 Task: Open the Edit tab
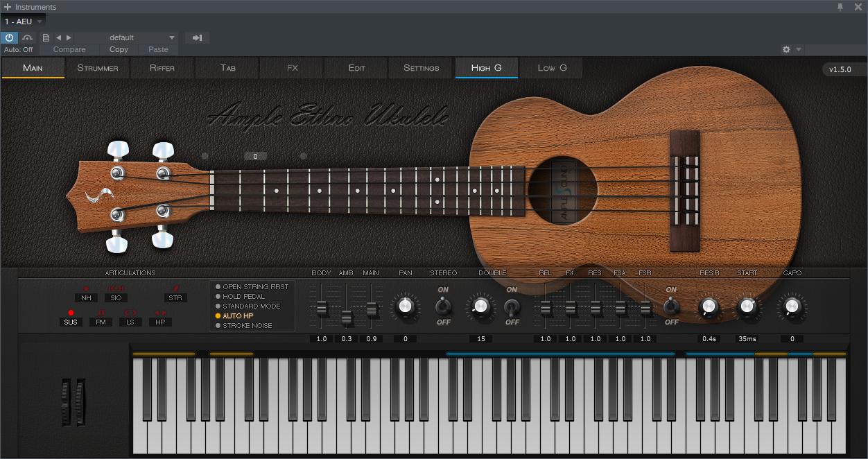coord(357,68)
